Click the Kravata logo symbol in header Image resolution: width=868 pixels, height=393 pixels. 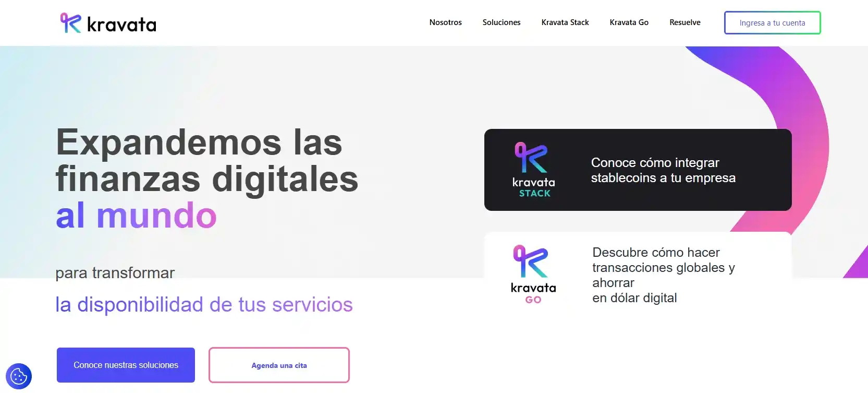[x=70, y=23]
